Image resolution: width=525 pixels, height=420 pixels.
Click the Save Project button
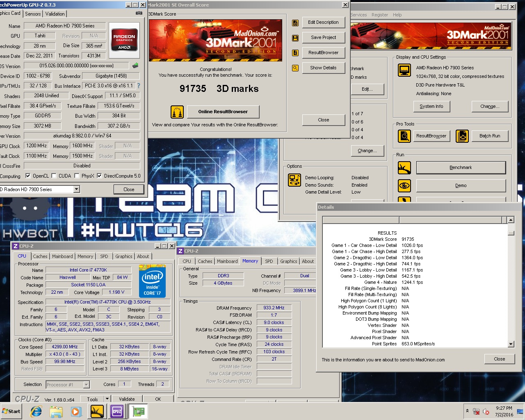[x=324, y=38]
